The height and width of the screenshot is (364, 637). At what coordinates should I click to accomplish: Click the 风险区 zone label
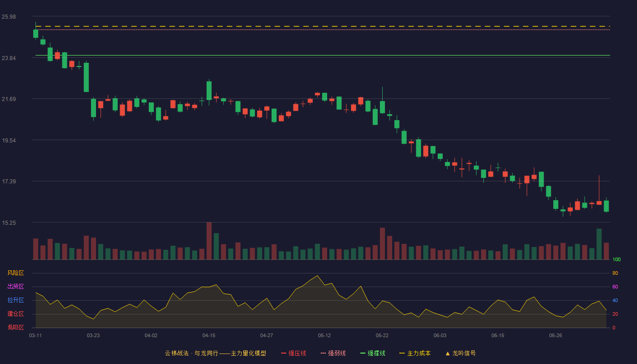(x=16, y=273)
